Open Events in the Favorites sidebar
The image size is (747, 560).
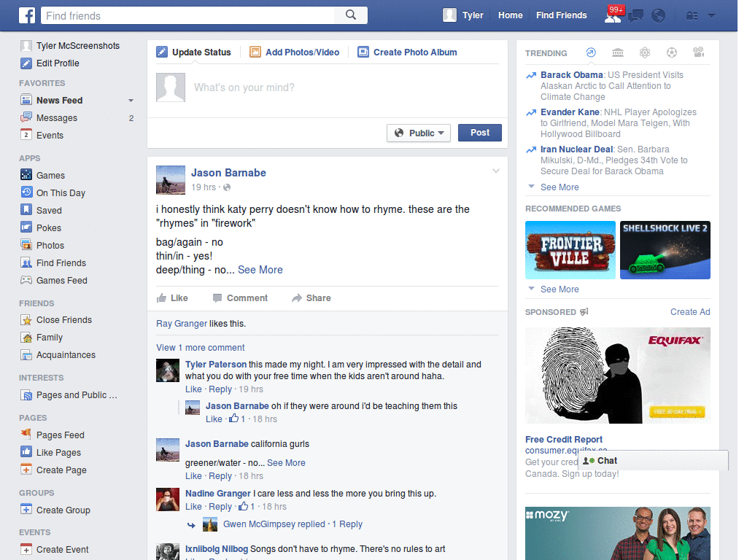pyautogui.click(x=50, y=135)
